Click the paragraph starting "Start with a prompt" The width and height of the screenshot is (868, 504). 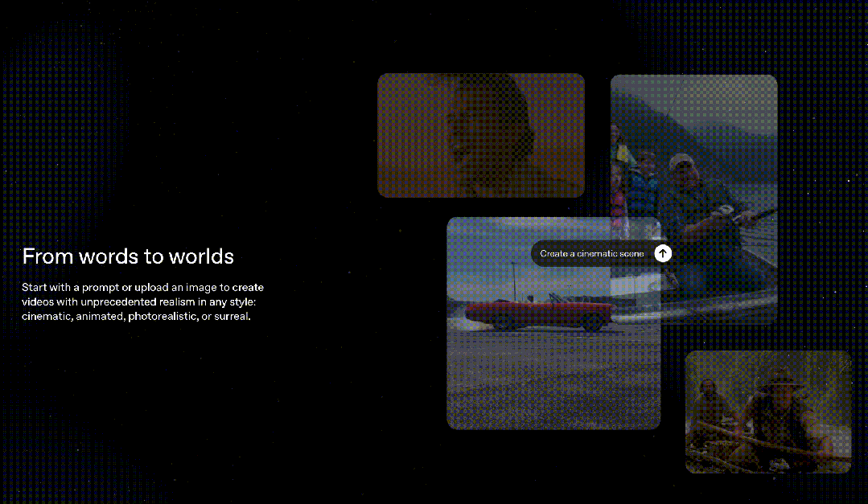pyautogui.click(x=142, y=301)
